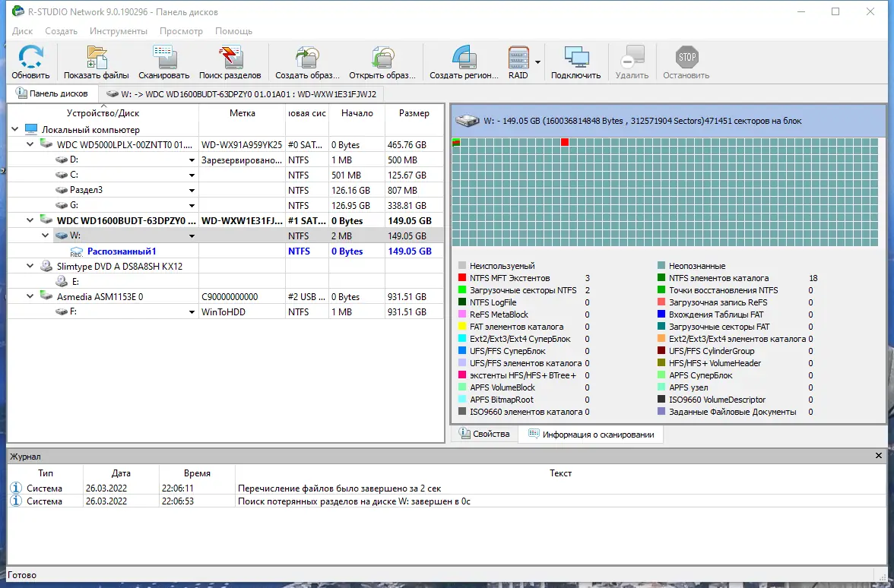894x588 pixels.
Task: Click Открыть образ toolbar icon
Action: pos(382,62)
